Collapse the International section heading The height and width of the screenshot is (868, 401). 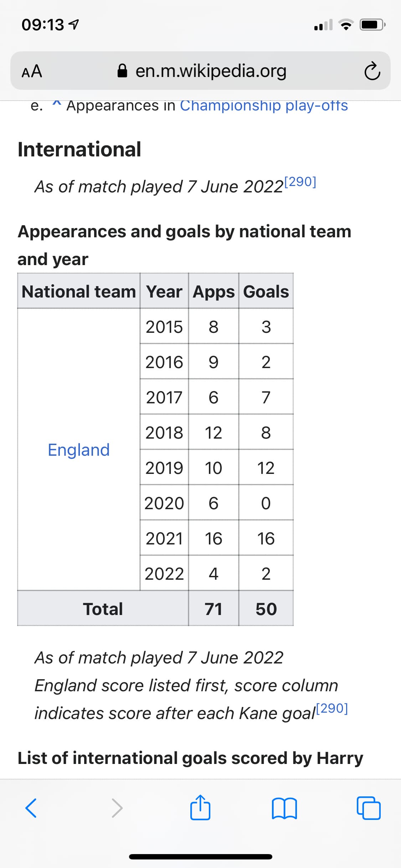click(79, 149)
